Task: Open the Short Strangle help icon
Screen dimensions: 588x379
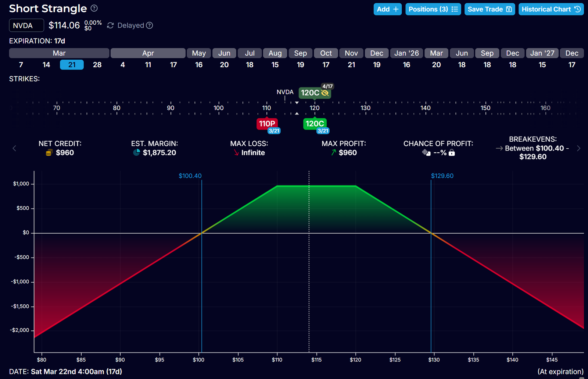Action: click(x=94, y=8)
